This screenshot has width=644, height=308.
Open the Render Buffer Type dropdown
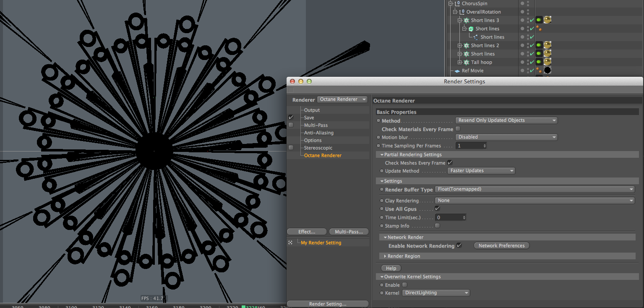pos(535,189)
